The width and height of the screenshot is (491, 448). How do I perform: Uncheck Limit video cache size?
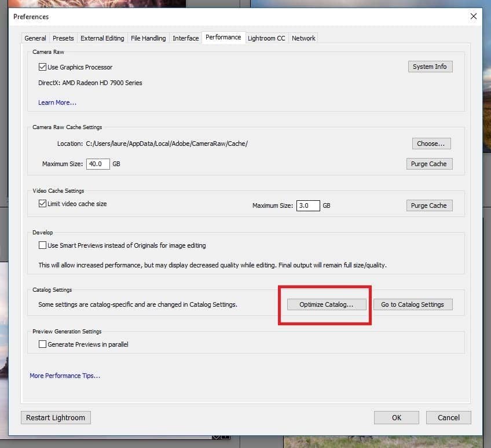click(42, 204)
